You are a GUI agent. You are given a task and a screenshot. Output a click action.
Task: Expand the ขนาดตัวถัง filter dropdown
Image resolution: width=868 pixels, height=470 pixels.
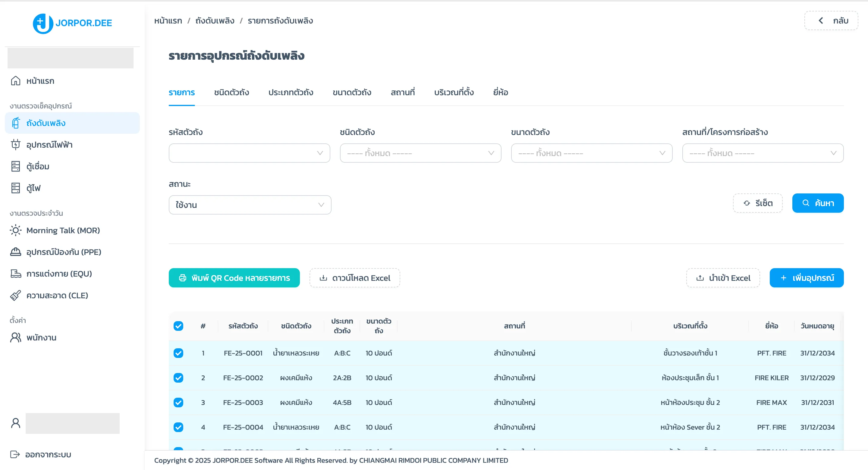tap(591, 153)
